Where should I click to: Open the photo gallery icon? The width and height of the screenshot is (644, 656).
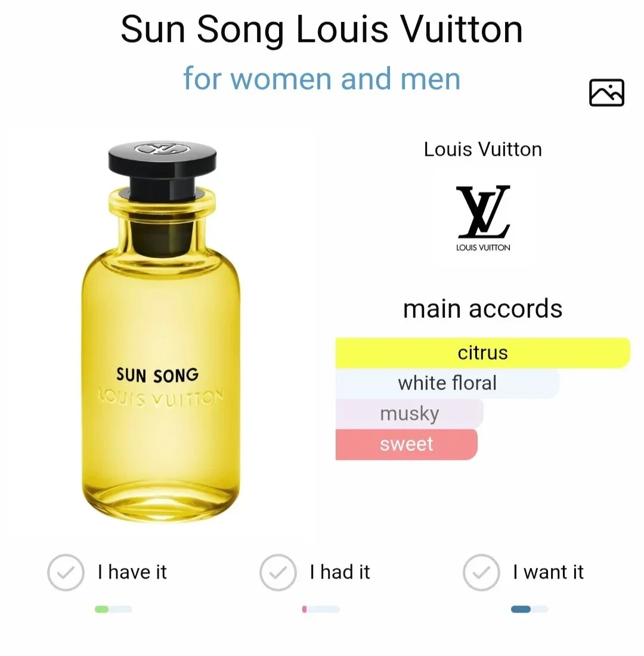coord(606,92)
